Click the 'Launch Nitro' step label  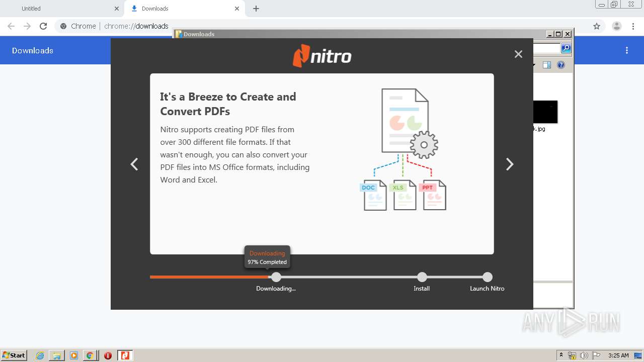click(487, 289)
